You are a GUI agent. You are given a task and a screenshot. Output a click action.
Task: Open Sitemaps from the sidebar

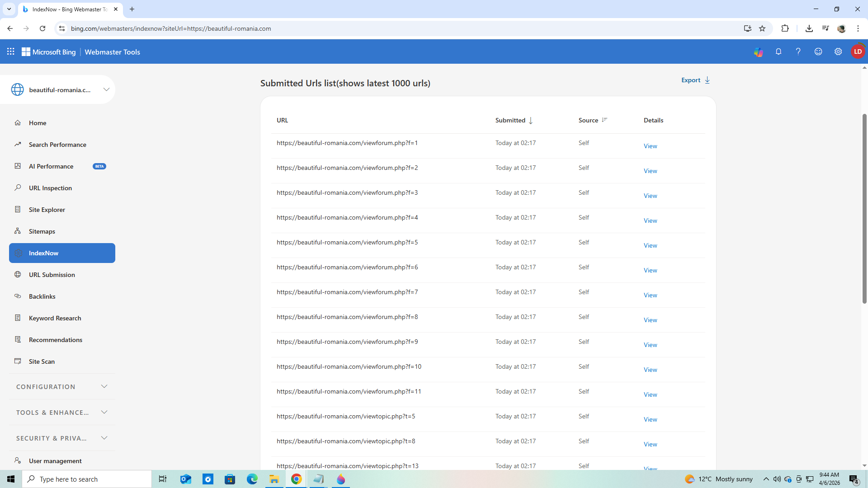pos(42,231)
